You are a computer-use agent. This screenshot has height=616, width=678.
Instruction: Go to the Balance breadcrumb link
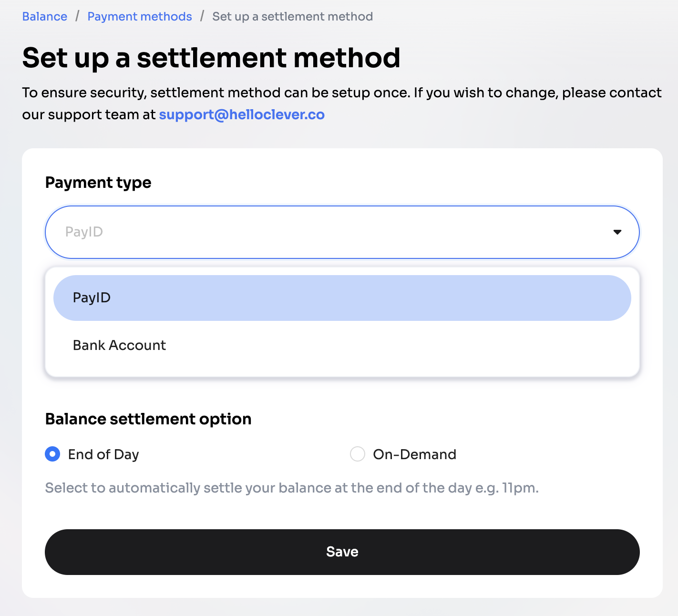point(45,17)
